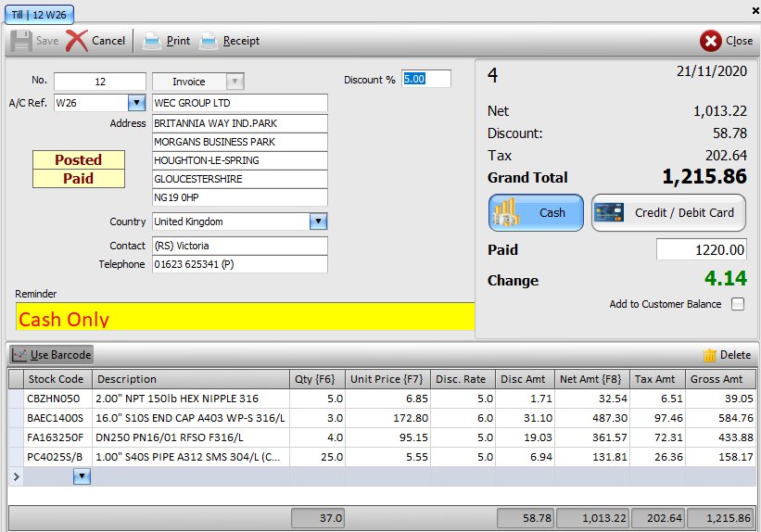Switch to the Till | 12 W26 tab
Image resolution: width=761 pixels, height=532 pixels.
pos(39,14)
